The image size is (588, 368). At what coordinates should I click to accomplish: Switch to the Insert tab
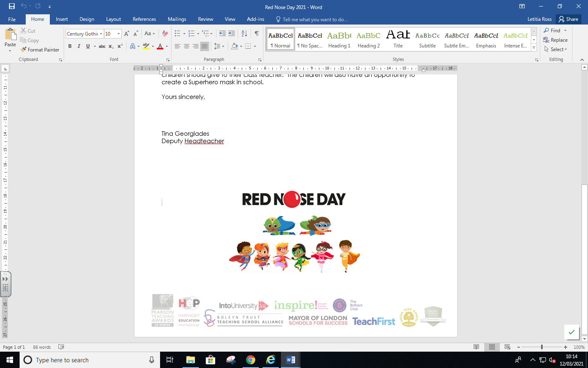62,19
